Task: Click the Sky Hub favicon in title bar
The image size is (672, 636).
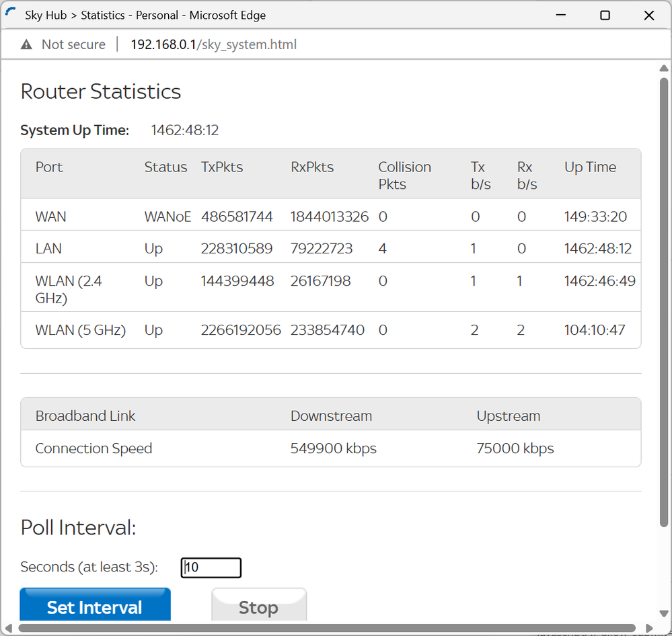Action: pos(11,14)
